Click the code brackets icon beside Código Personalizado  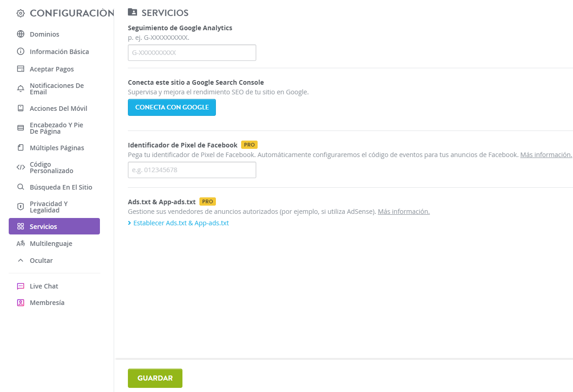coord(20,168)
